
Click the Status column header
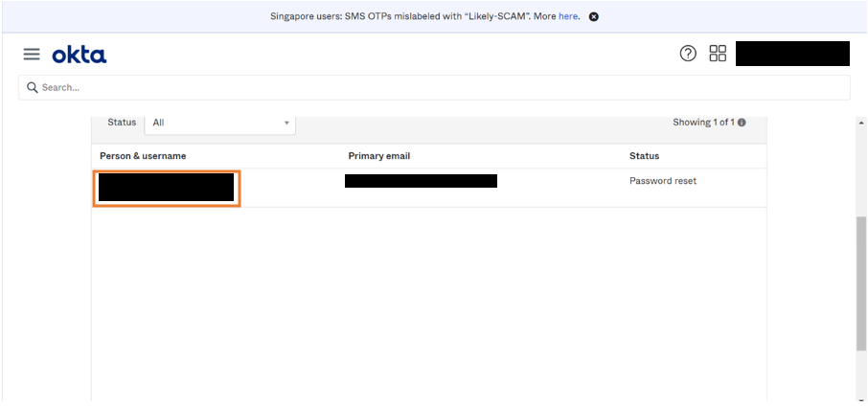pyautogui.click(x=644, y=156)
